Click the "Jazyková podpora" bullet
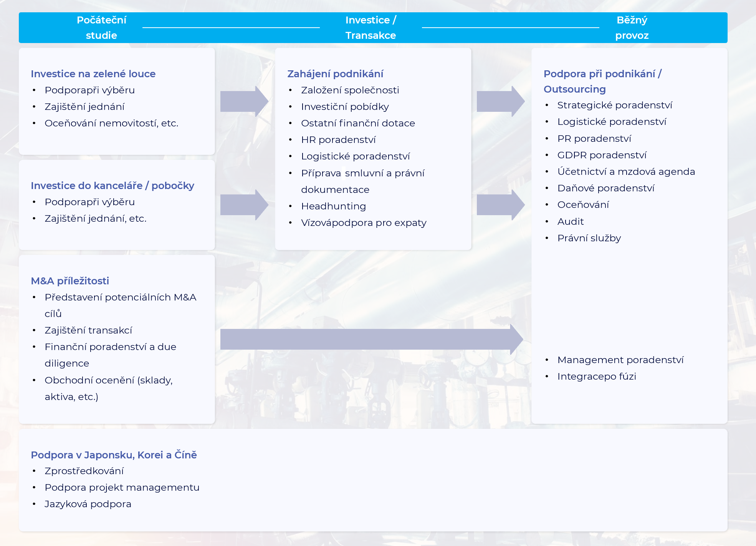This screenshot has height=546, width=756. pos(88,504)
